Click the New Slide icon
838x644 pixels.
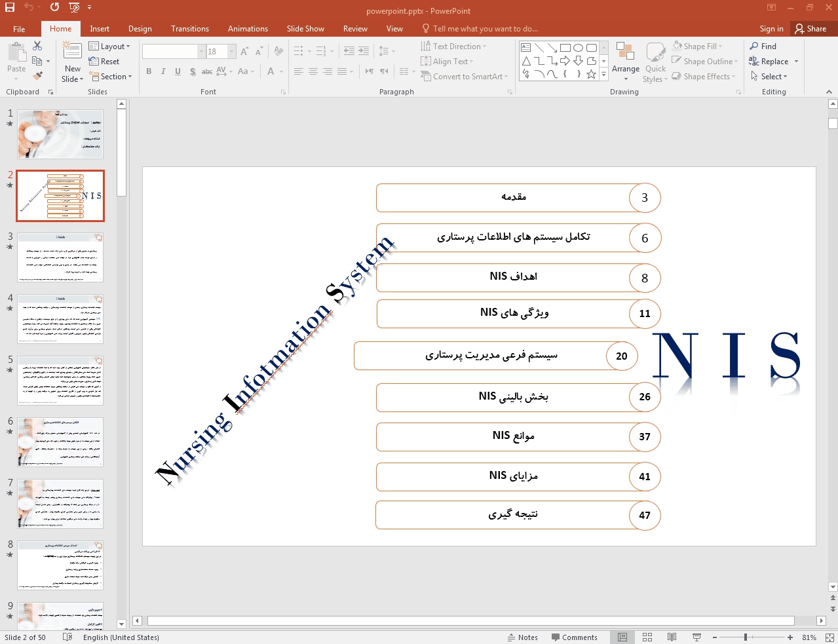click(72, 51)
